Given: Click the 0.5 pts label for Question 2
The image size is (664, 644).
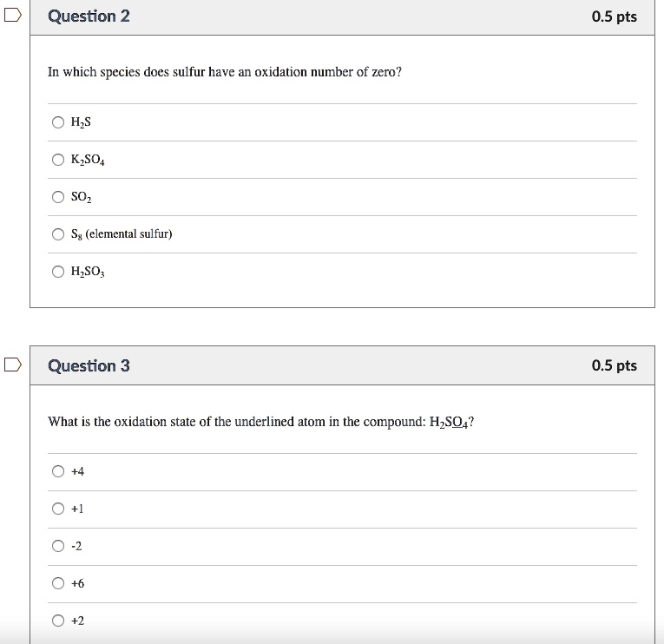Looking at the screenshot, I should pos(614,16).
